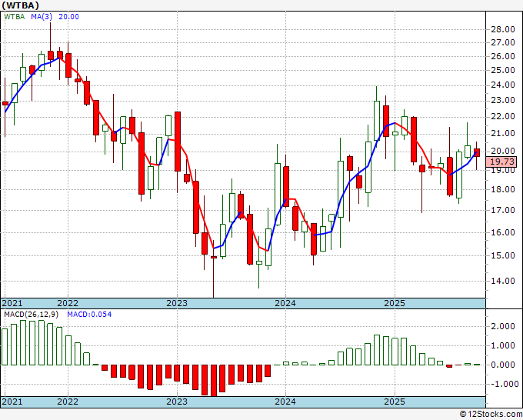Click the 2023 marker on MACD timeline
The width and height of the screenshot is (523, 420).
(177, 402)
